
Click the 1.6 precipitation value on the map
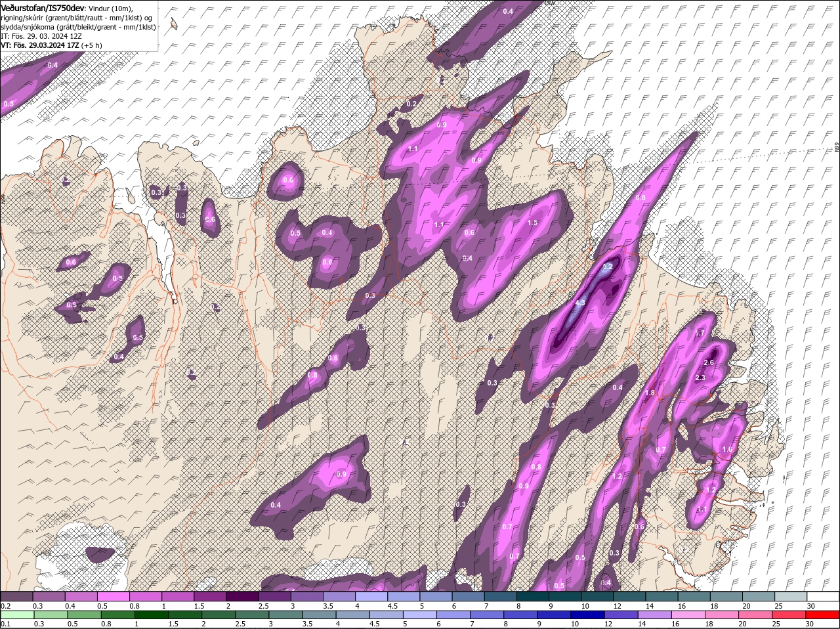tap(727, 450)
